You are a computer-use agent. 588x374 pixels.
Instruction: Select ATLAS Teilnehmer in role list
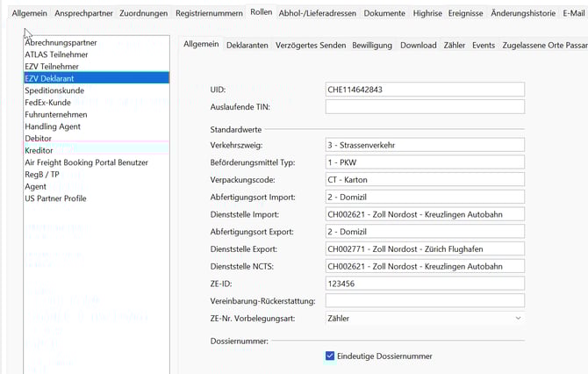56,54
